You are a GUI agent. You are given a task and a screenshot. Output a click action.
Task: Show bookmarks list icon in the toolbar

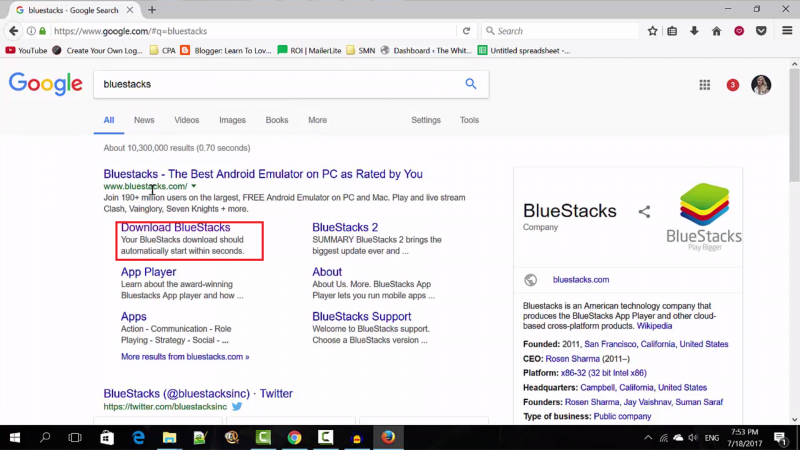coord(672,31)
